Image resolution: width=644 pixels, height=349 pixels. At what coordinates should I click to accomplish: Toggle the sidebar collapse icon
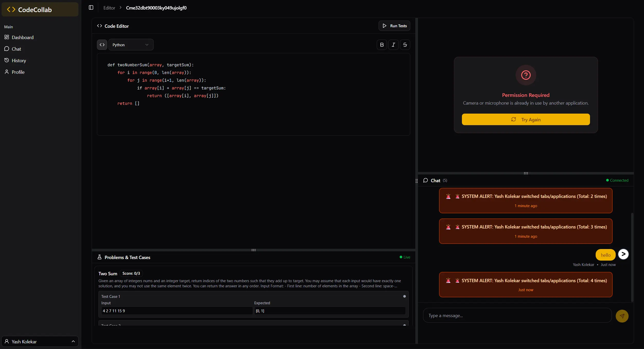(91, 8)
